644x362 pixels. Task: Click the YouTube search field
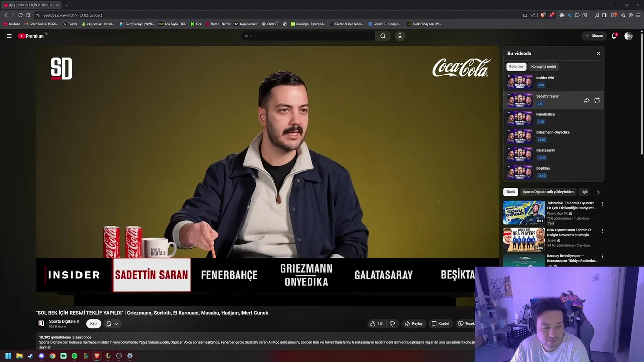coord(308,36)
